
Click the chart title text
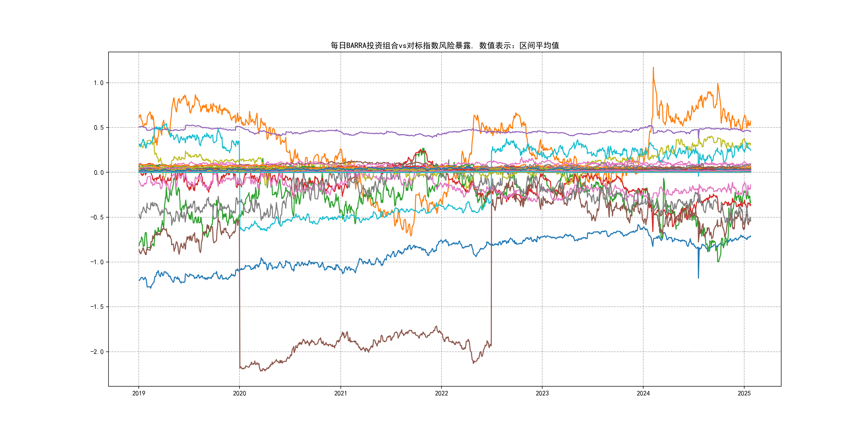[x=444, y=46]
